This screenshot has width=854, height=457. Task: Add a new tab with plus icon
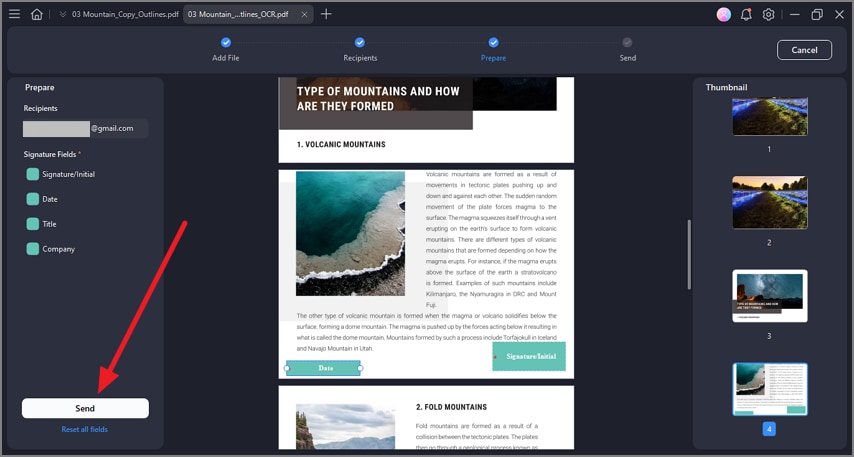click(x=326, y=14)
